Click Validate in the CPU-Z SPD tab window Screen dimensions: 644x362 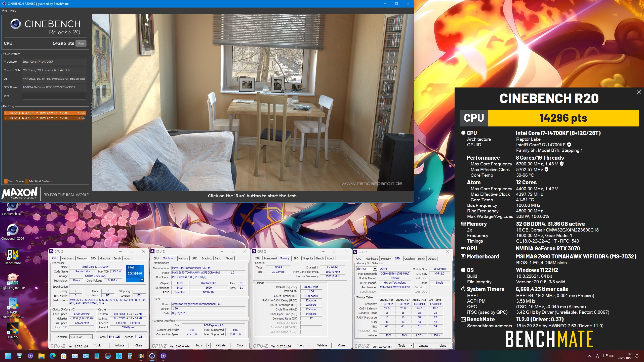(x=423, y=346)
